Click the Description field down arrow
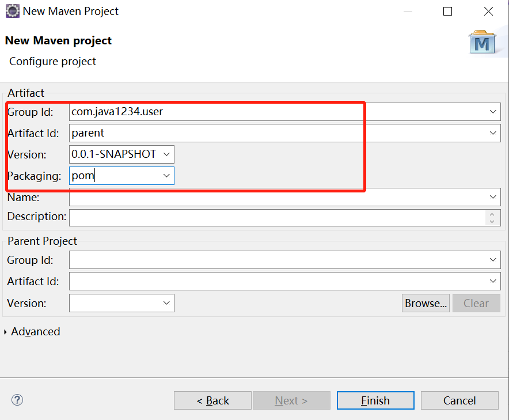Screen dimensions: 509x420 492,222
